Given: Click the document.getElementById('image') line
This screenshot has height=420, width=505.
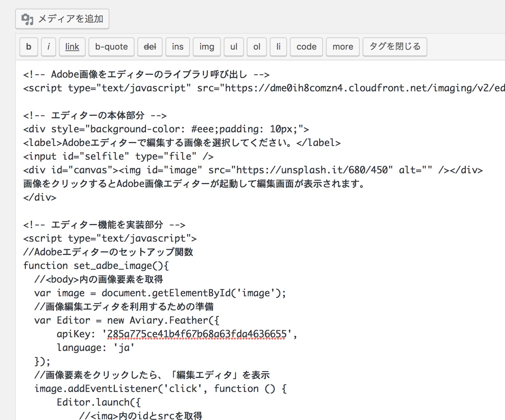Looking at the screenshot, I should 160,293.
